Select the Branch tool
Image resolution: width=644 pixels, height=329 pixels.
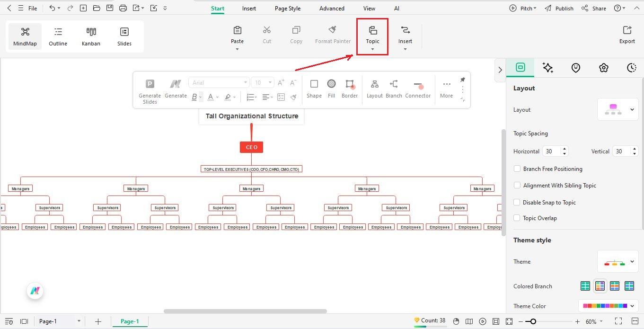pos(394,88)
